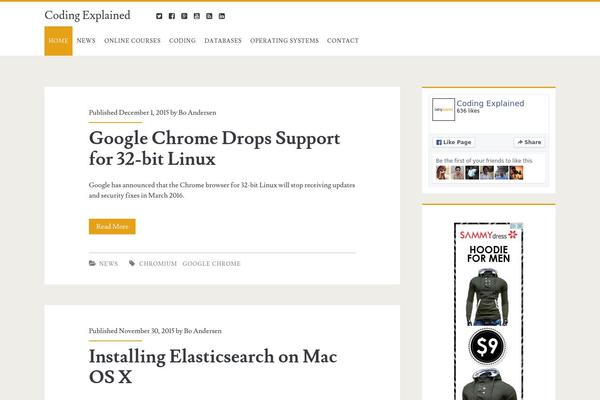The width and height of the screenshot is (600, 400).
Task: Open the GOOGLE CHROME tag link
Action: pyautogui.click(x=212, y=264)
